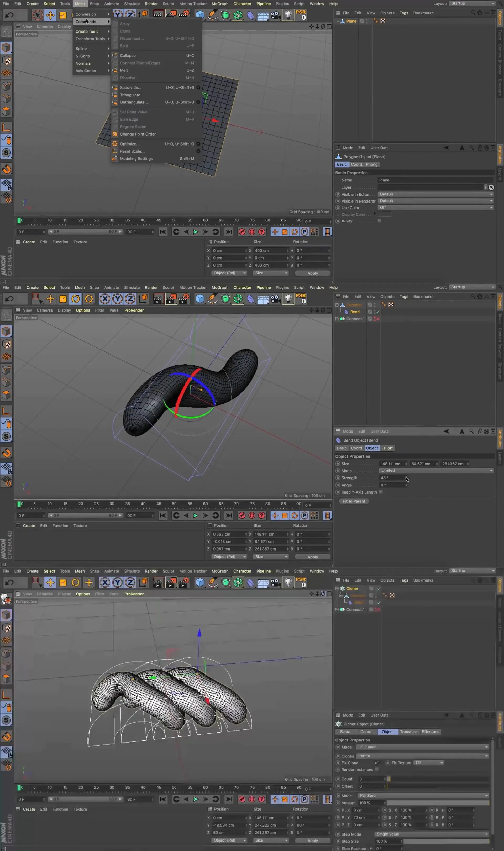The image size is (504, 851).
Task: Open Visible in Renderer dropdown
Action: click(x=436, y=201)
